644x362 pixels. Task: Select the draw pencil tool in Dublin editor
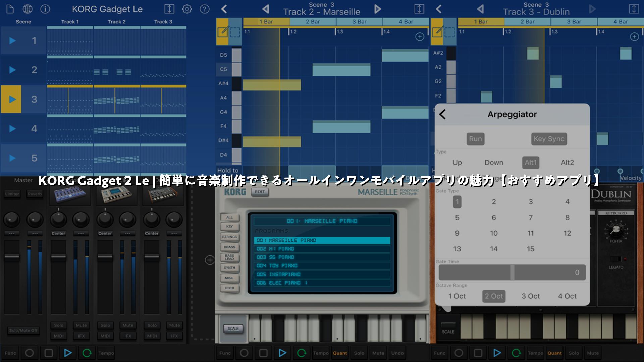(x=437, y=32)
